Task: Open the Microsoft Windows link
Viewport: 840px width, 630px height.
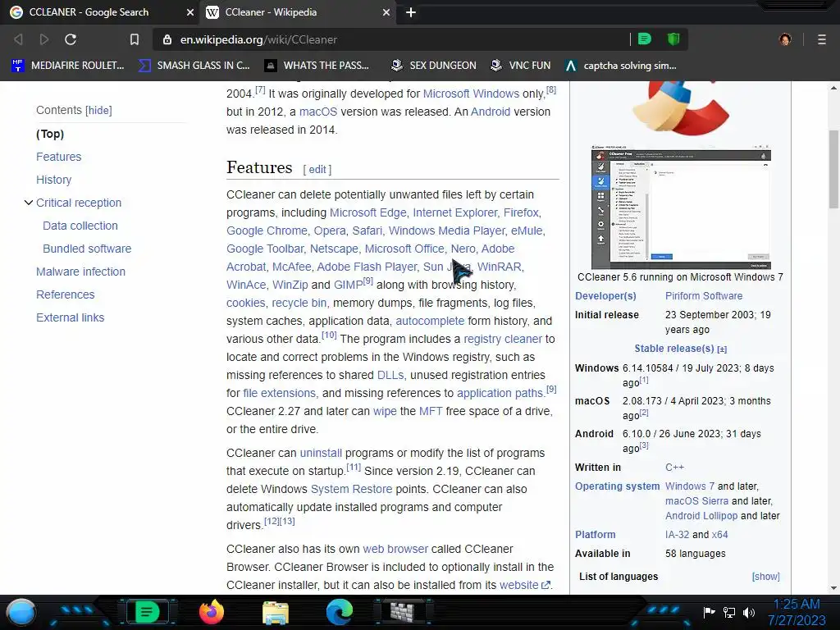Action: tap(471, 94)
